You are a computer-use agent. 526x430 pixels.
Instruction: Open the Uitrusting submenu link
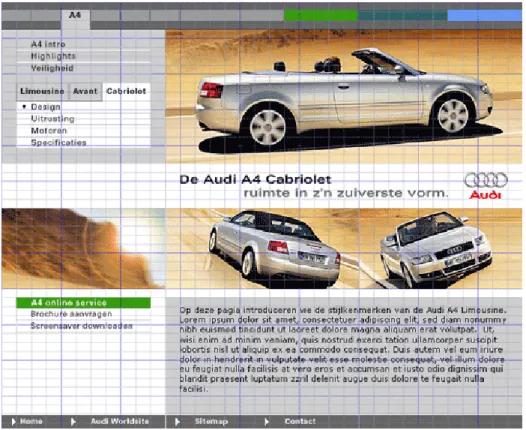click(x=53, y=119)
